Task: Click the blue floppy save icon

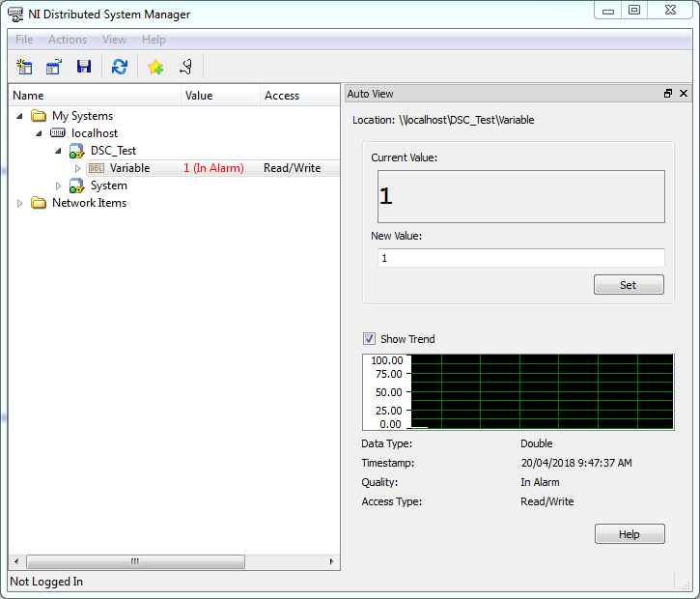Action: [84, 67]
